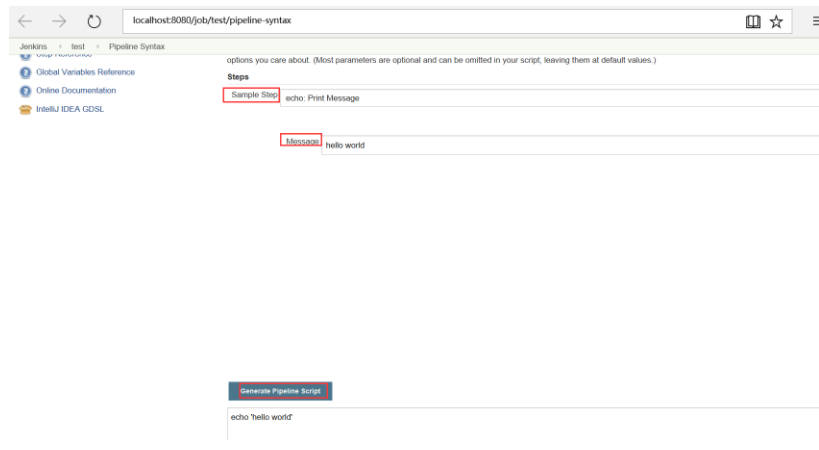The image size is (819, 450).
Task: Open Online Documentation link
Action: (x=76, y=90)
